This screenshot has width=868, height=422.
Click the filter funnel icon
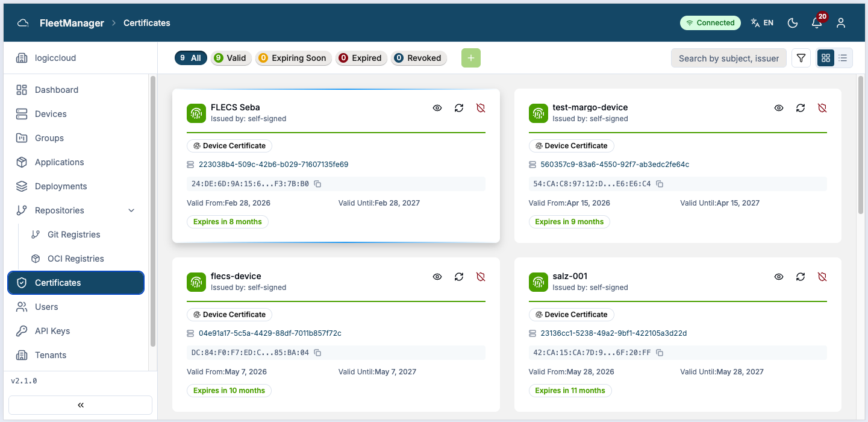tap(801, 58)
